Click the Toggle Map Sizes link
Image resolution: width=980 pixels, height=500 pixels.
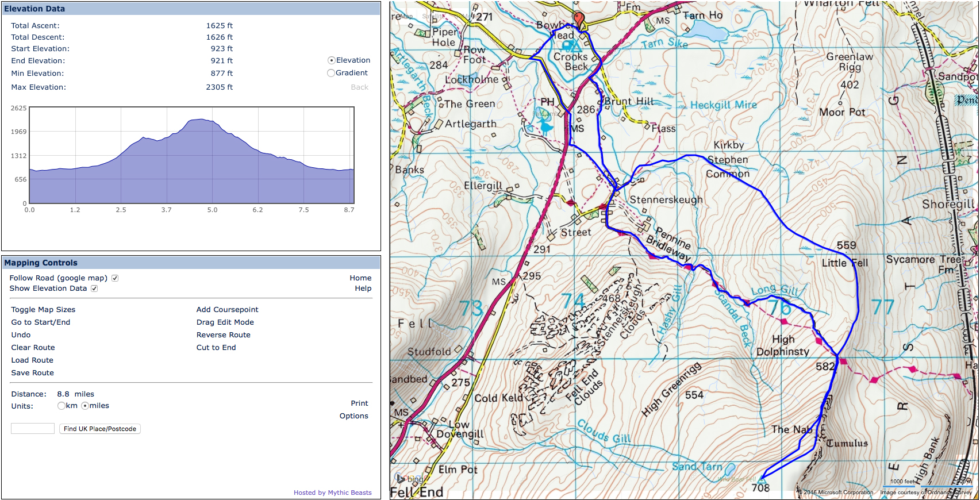[x=43, y=310]
